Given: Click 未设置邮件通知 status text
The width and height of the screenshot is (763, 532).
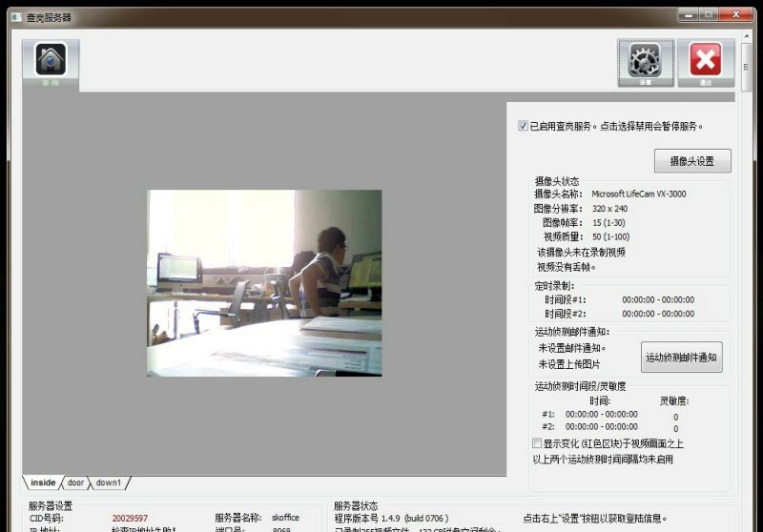Looking at the screenshot, I should point(571,348).
